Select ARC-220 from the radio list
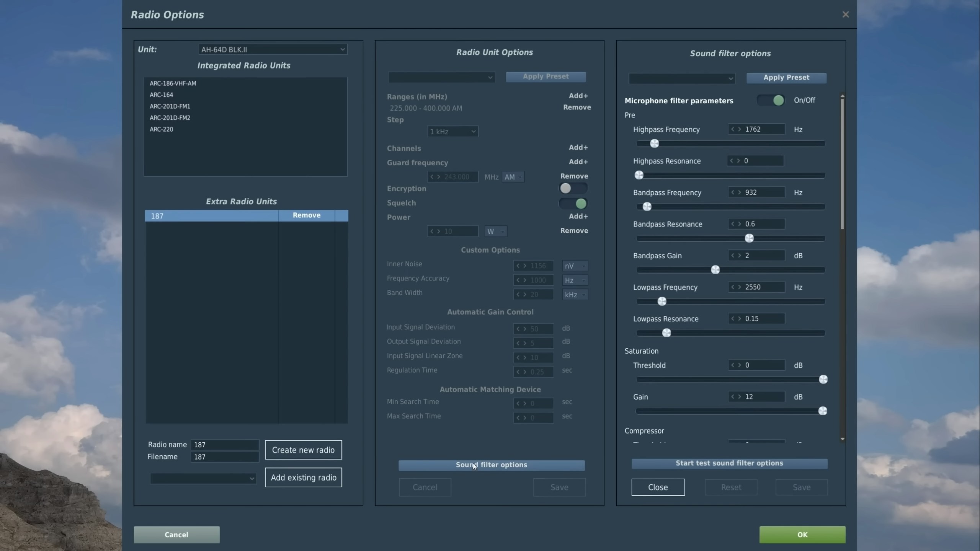Screen dimensions: 980x551 coord(161,129)
